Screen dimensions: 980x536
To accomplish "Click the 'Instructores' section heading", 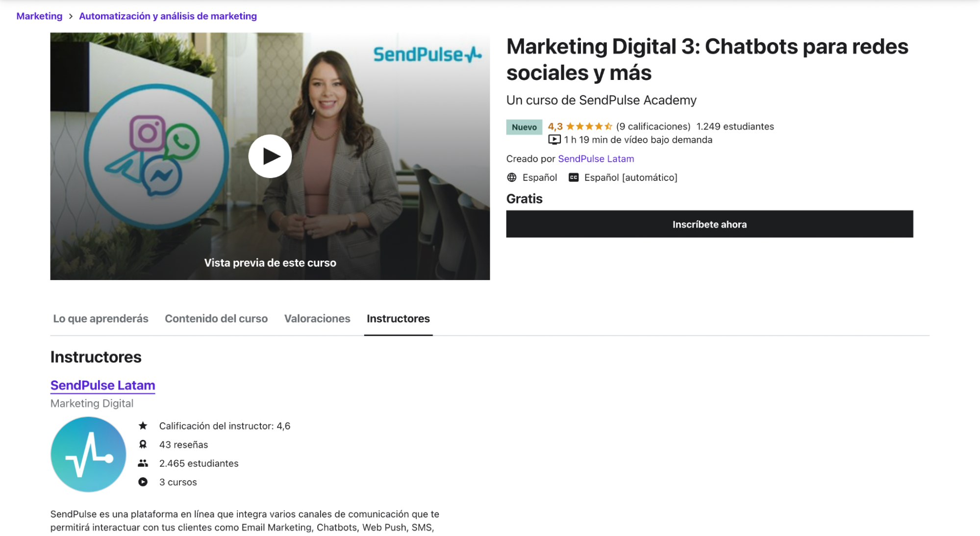I will point(96,357).
